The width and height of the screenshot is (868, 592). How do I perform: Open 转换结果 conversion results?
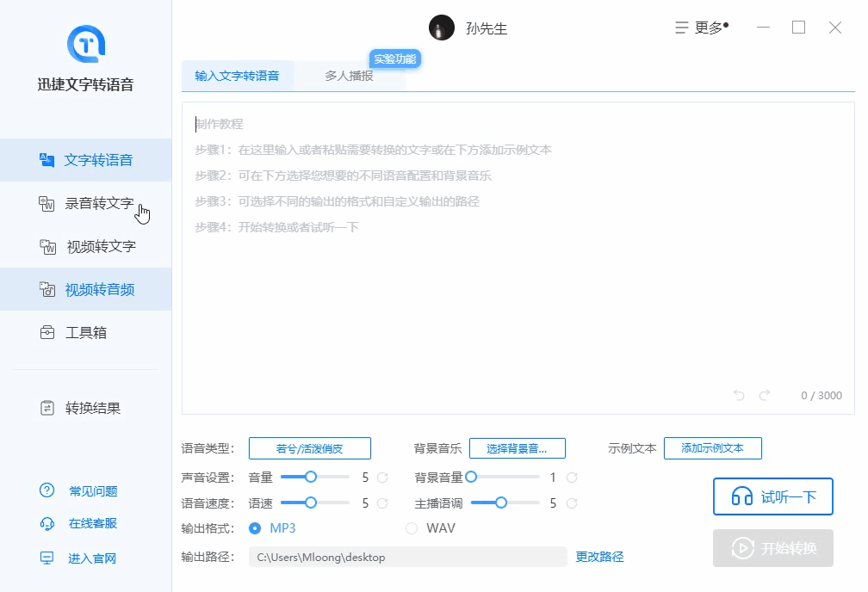(86, 409)
